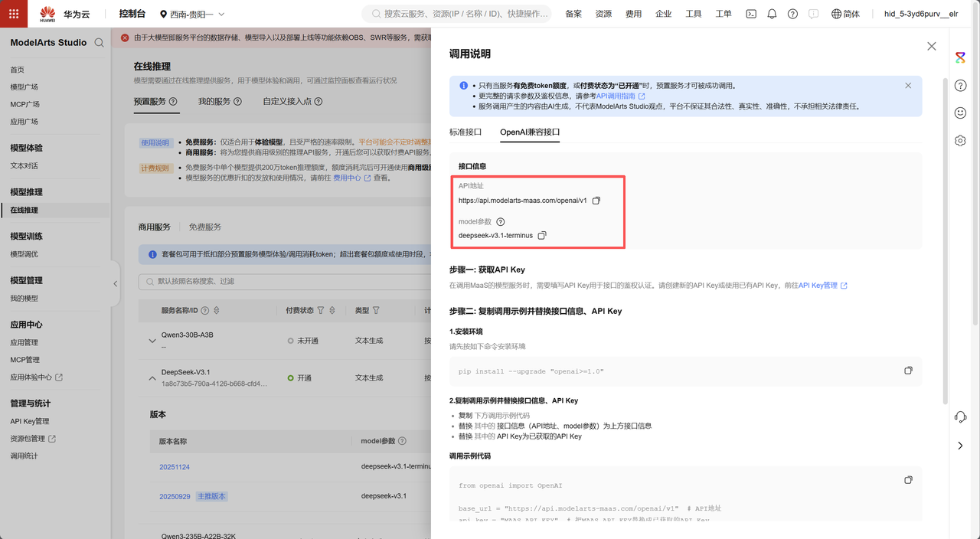The width and height of the screenshot is (980, 539).
Task: Open version 20251124 link
Action: tap(175, 466)
